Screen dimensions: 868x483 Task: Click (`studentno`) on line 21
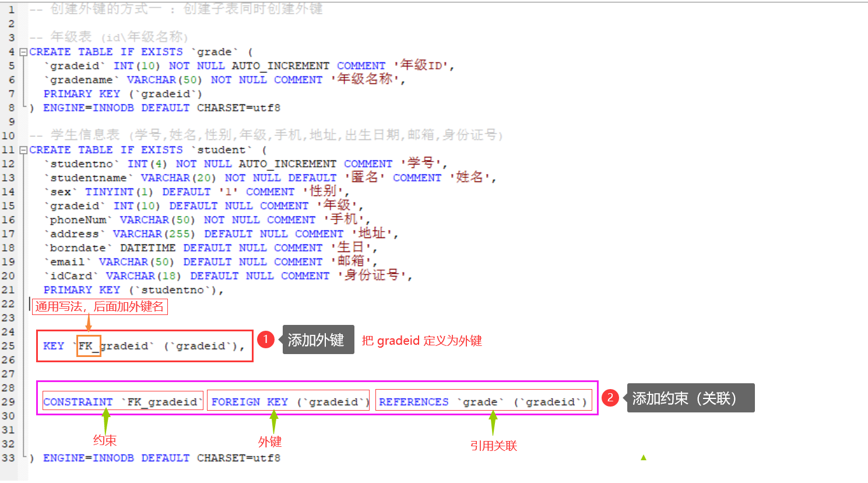172,290
